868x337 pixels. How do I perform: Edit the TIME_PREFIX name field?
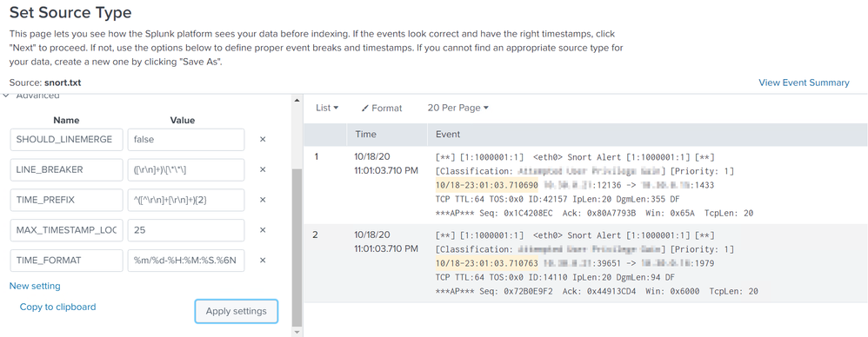click(66, 200)
